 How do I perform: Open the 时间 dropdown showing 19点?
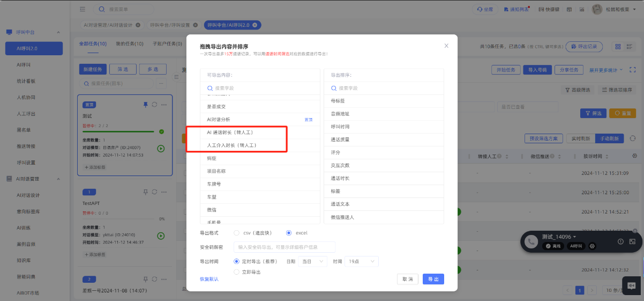362,261
